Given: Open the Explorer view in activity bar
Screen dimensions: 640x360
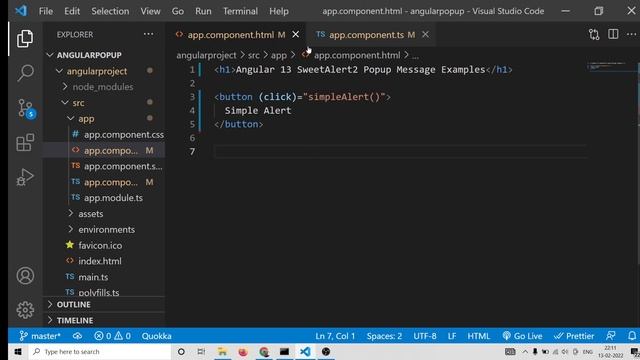Looking at the screenshot, I should pos(25,39).
